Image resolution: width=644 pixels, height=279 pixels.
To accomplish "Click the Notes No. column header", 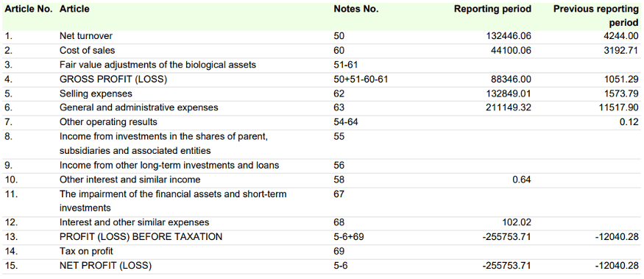I will [355, 9].
